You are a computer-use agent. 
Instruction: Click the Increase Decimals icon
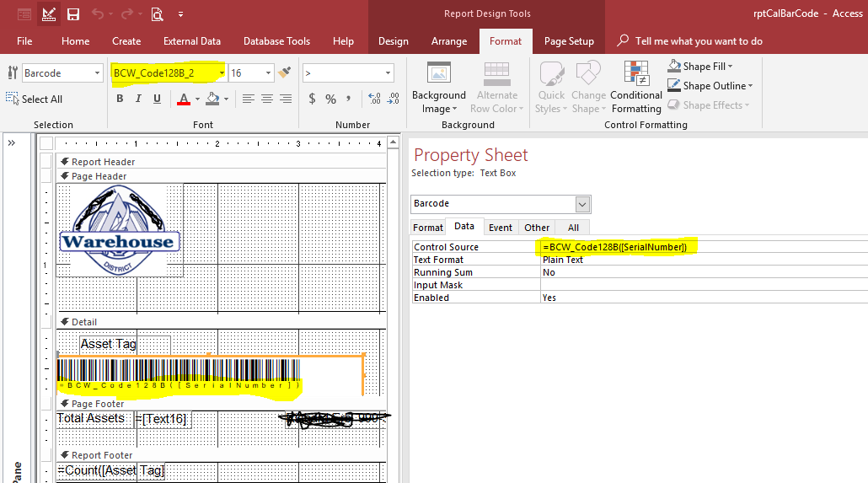[x=374, y=99]
